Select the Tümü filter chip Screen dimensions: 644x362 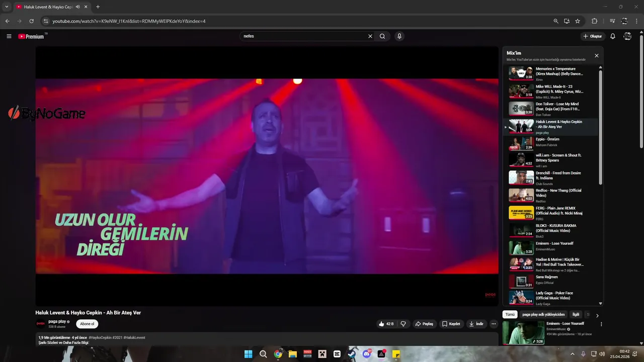click(510, 315)
